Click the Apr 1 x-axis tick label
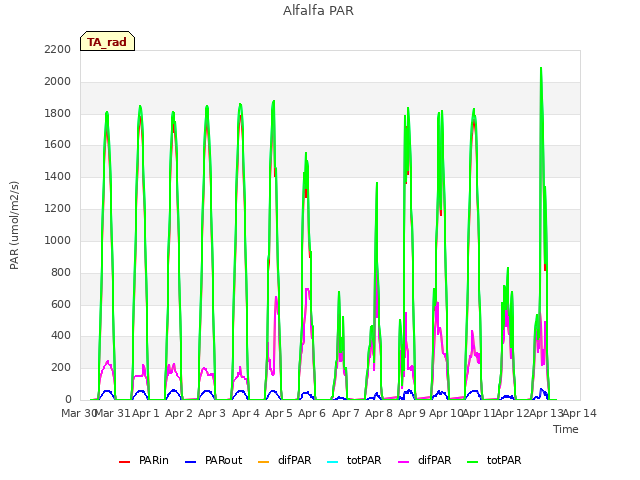Viewport: 640px width, 480px height. pos(146,413)
